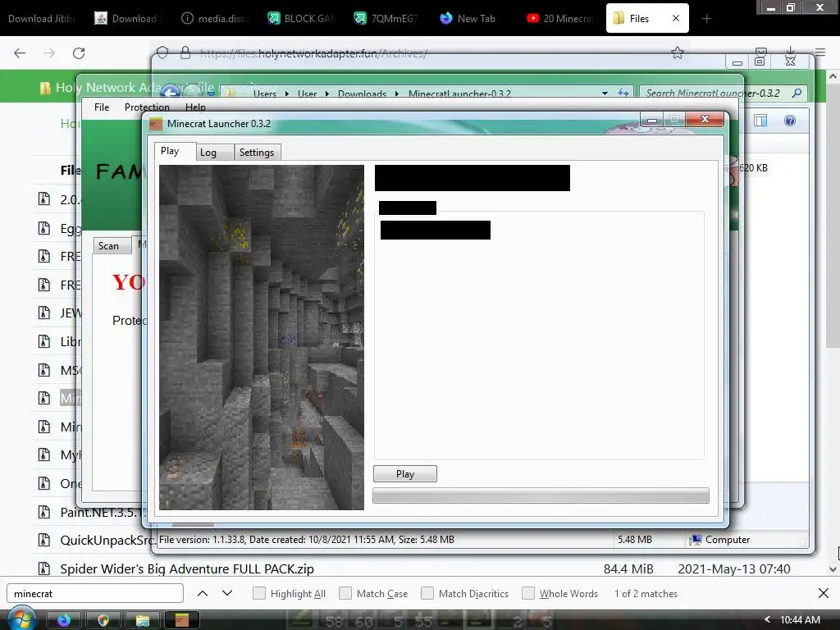Click the Firefox back arrow
Screen dimensions: 840x630
[x=20, y=53]
